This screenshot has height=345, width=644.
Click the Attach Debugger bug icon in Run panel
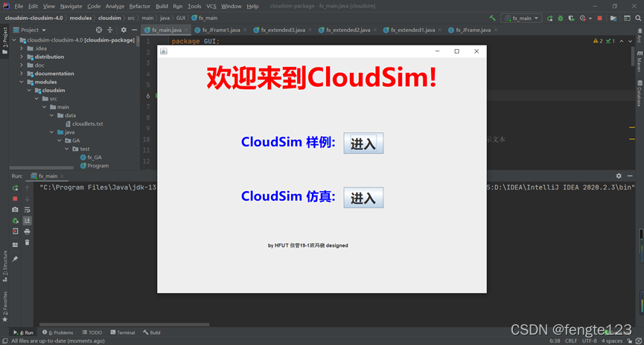[15, 221]
